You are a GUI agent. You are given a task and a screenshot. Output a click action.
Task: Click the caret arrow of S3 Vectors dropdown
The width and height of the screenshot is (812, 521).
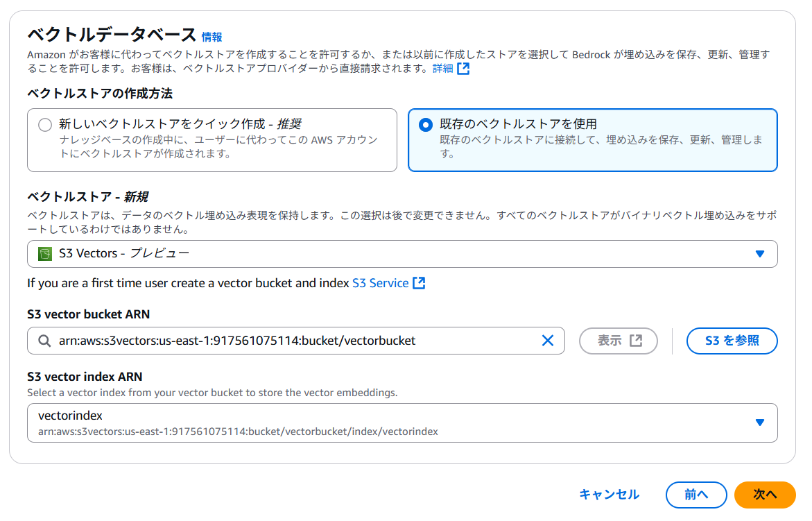tap(760, 254)
